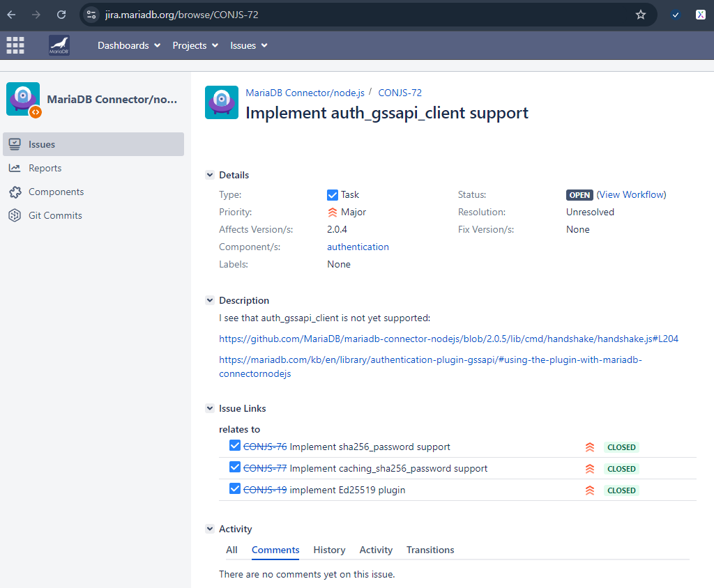Click the Git Commits icon in sidebar

pos(15,215)
